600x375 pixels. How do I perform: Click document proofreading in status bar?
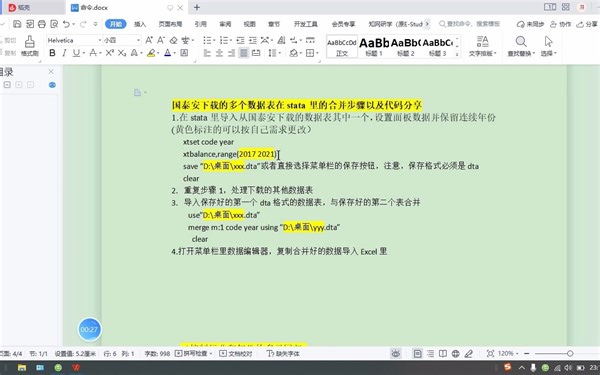[x=236, y=354]
